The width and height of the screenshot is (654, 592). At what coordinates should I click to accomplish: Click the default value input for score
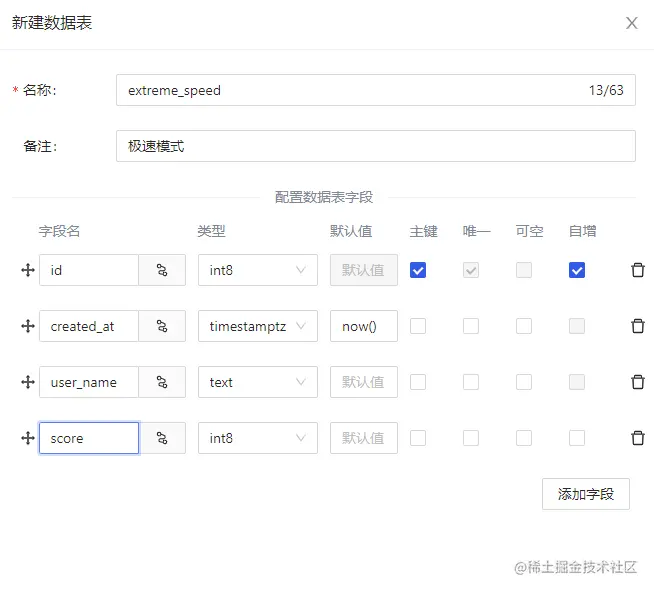[364, 438]
